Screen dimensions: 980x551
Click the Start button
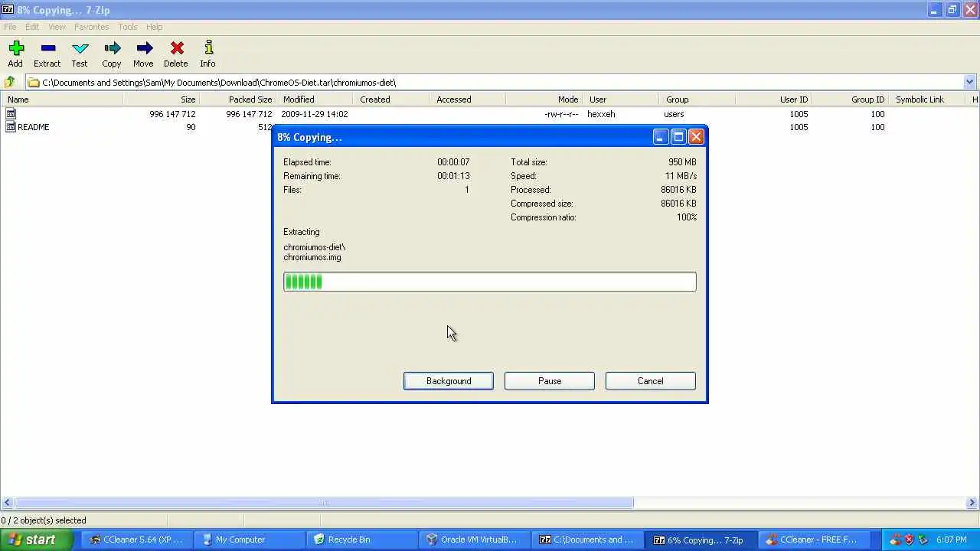[x=37, y=540]
